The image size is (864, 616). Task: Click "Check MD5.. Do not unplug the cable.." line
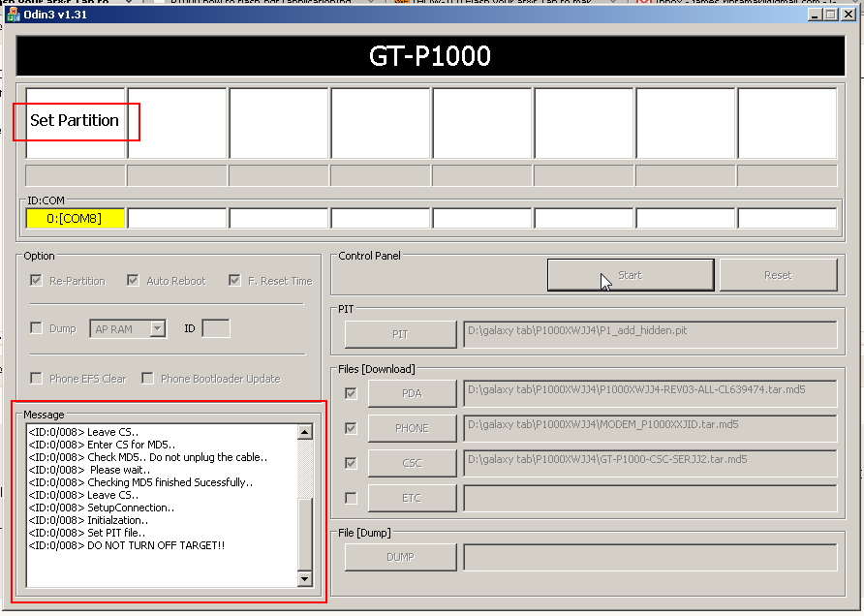147,457
